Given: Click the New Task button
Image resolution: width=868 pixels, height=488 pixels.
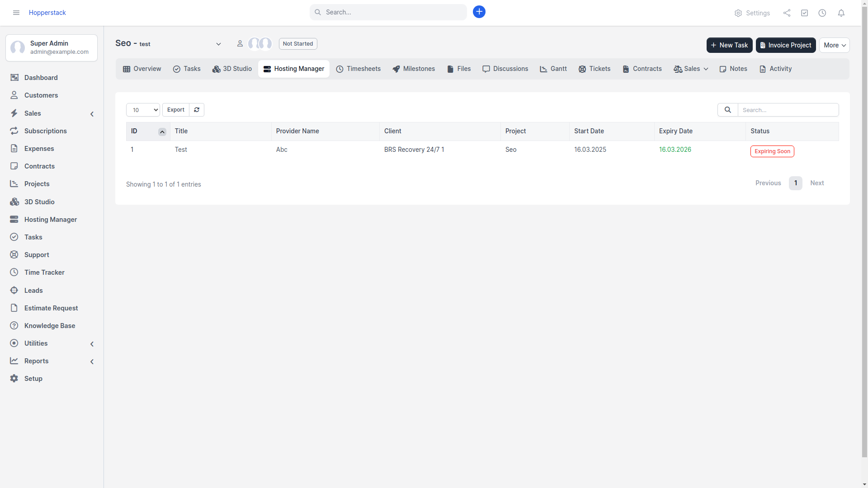Looking at the screenshot, I should [729, 45].
